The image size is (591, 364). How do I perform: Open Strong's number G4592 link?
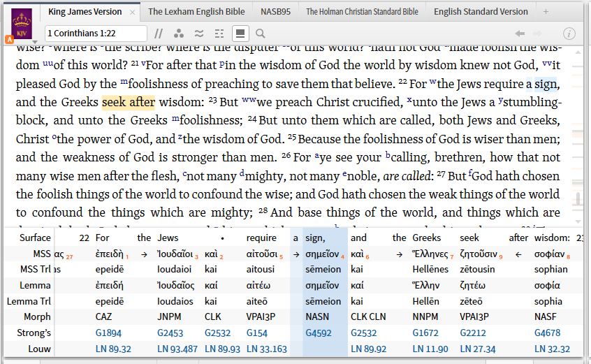click(319, 333)
